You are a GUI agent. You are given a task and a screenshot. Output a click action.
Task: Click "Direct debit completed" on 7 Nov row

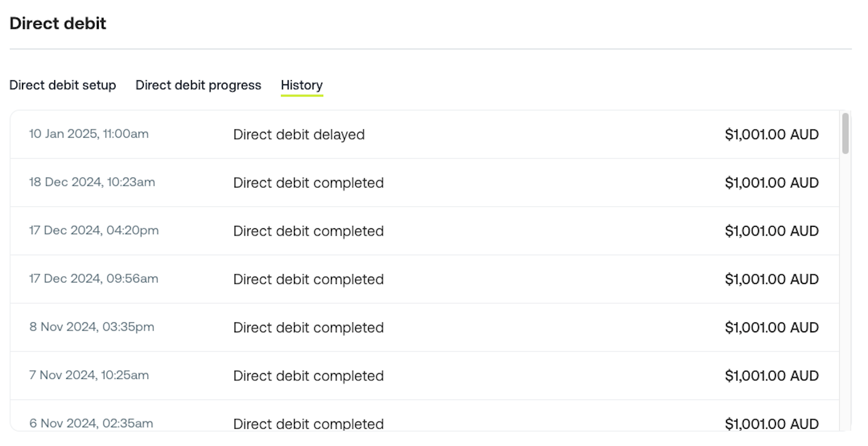[x=308, y=376]
